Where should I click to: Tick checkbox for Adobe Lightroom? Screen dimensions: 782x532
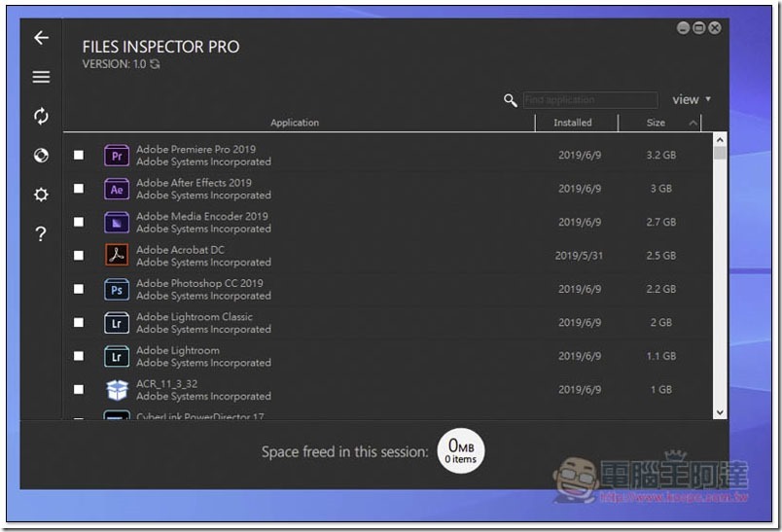click(x=79, y=356)
